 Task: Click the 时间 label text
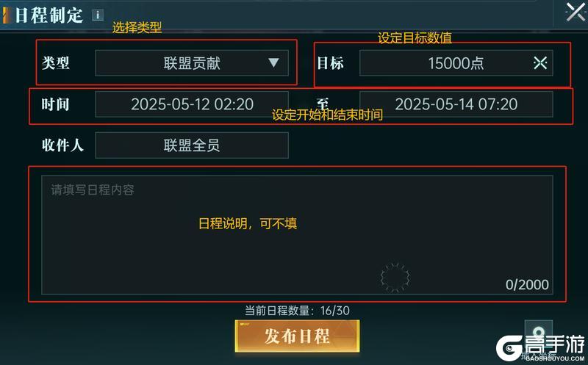(56, 104)
